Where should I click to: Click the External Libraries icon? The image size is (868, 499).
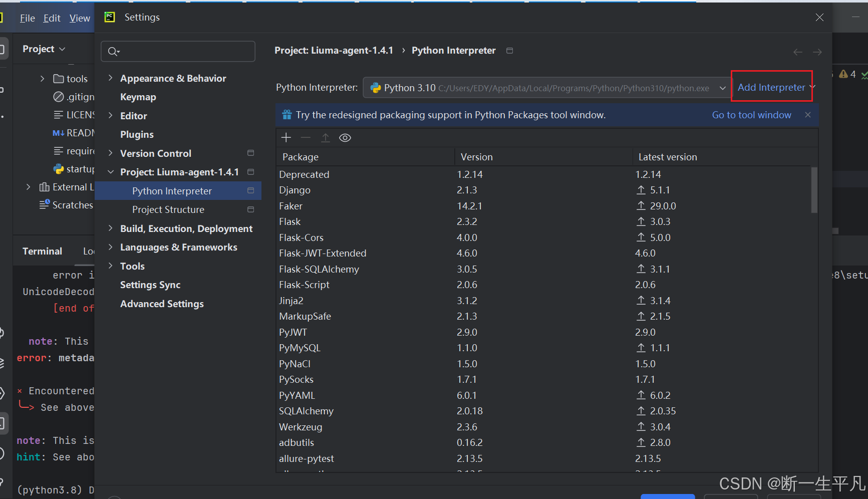[44, 187]
